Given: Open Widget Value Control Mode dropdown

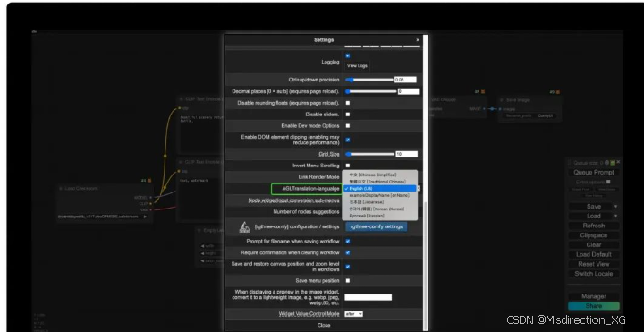Looking at the screenshot, I should pos(353,314).
